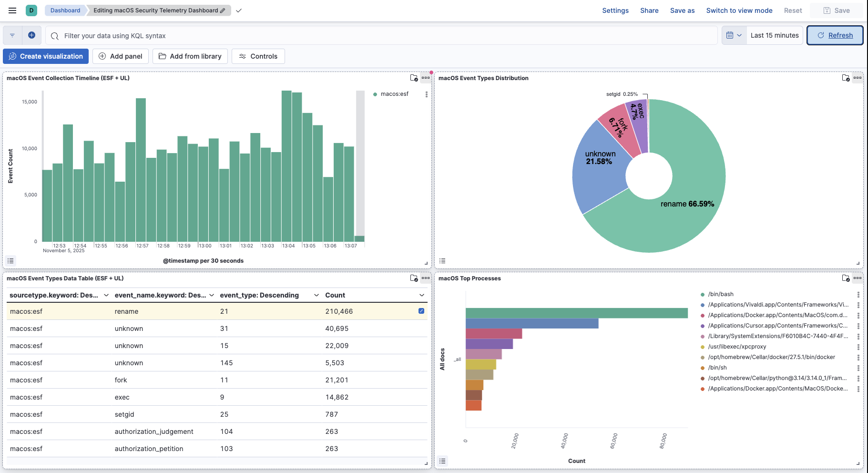Expand the time range quick-select dropdown

coord(740,35)
